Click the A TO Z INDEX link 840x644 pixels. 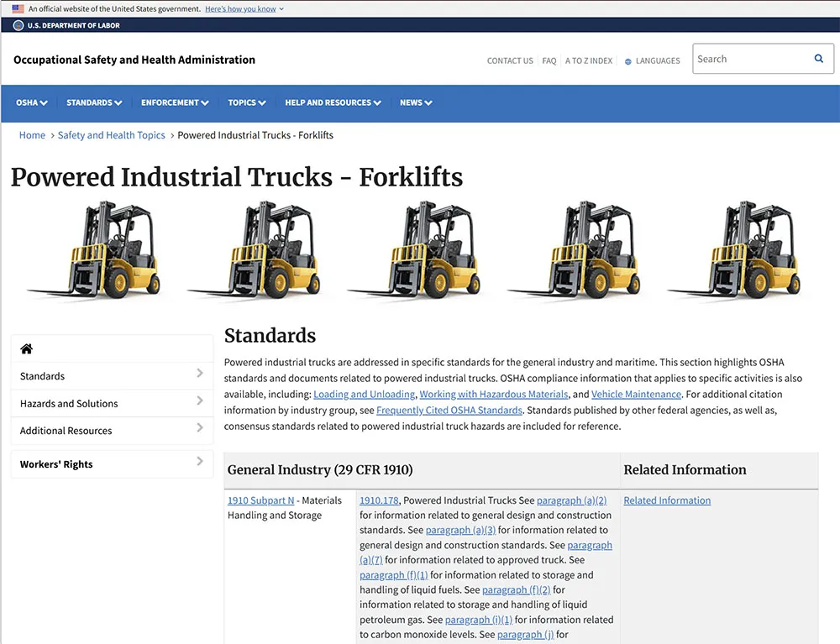(x=588, y=60)
